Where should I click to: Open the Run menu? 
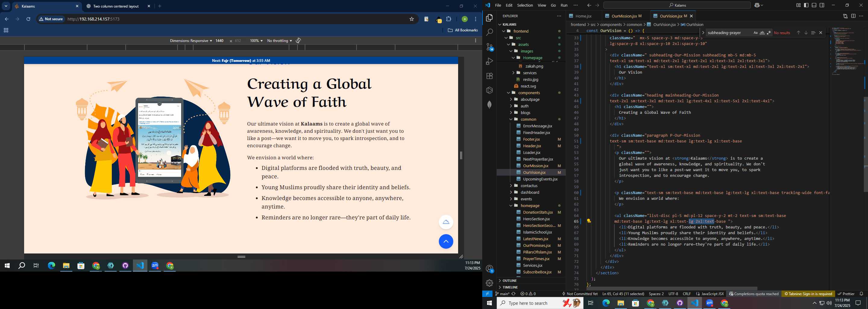point(564,5)
